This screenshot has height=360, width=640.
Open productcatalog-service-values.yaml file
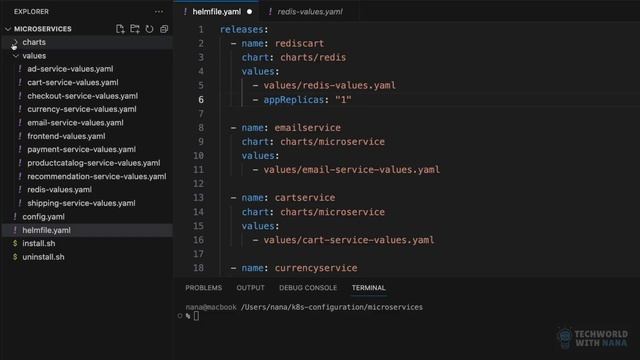pyautogui.click(x=93, y=163)
